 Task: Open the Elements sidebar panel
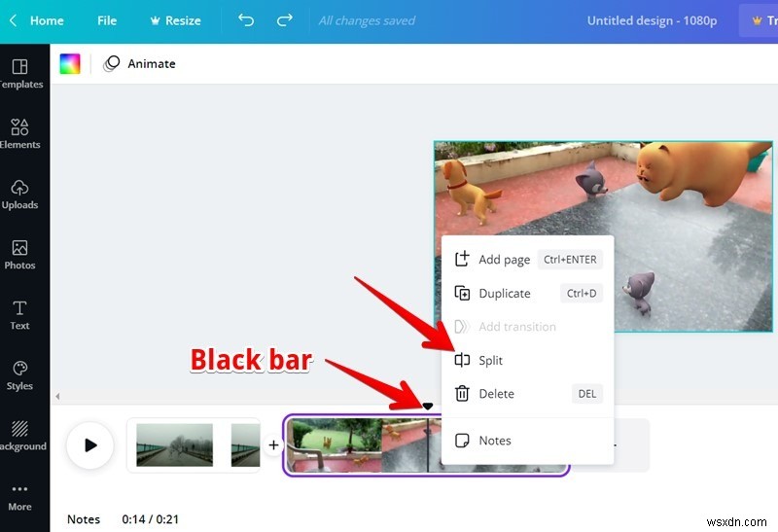19,133
